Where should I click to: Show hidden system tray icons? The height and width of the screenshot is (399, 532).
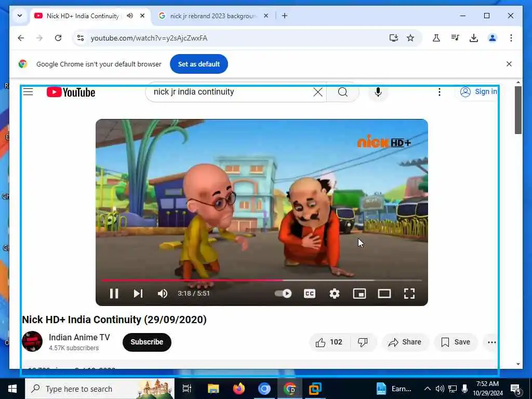point(428,389)
